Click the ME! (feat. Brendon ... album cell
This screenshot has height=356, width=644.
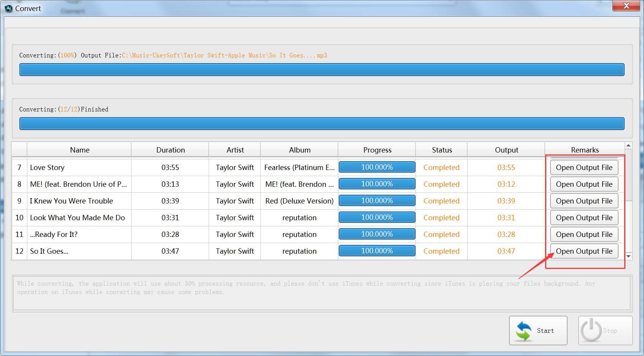(300, 184)
